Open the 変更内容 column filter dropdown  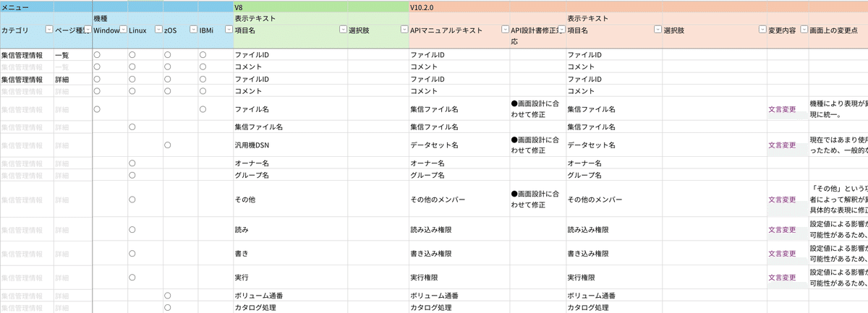[803, 30]
